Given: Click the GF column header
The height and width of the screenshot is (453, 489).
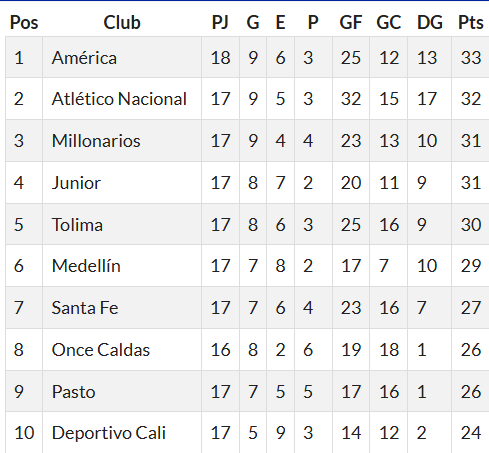Looking at the screenshot, I should click(x=351, y=23).
